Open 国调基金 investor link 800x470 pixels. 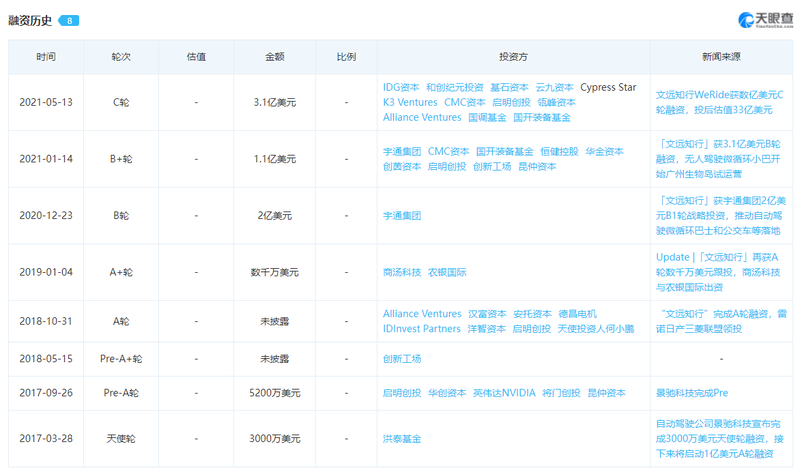(x=487, y=117)
